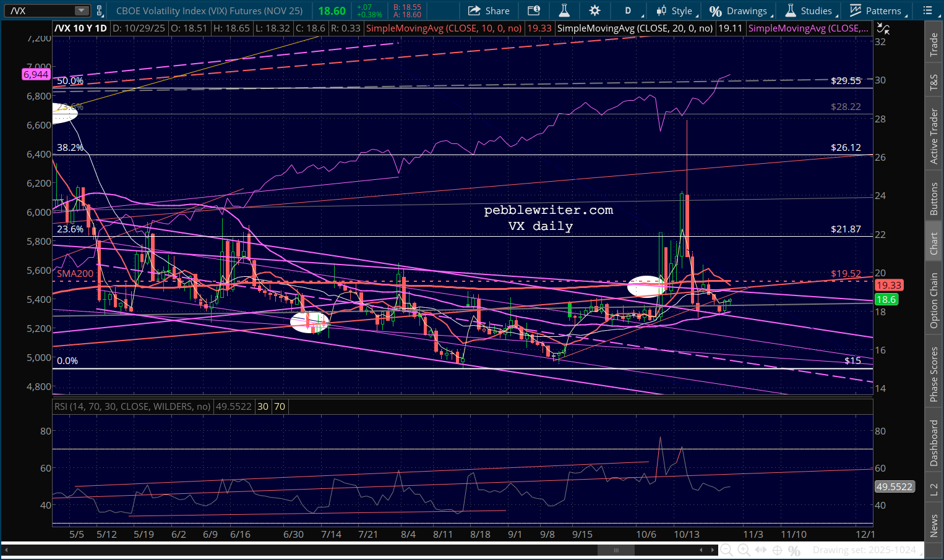Viewport: 944px width, 560px height.
Task: Open chart settings gear icon
Action: (594, 11)
